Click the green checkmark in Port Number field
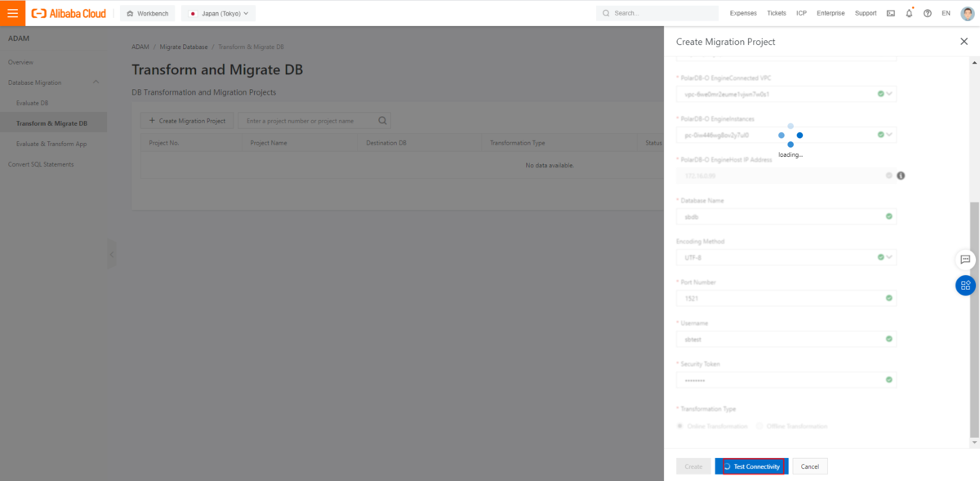Screen dimensions: 980x481 (889, 298)
